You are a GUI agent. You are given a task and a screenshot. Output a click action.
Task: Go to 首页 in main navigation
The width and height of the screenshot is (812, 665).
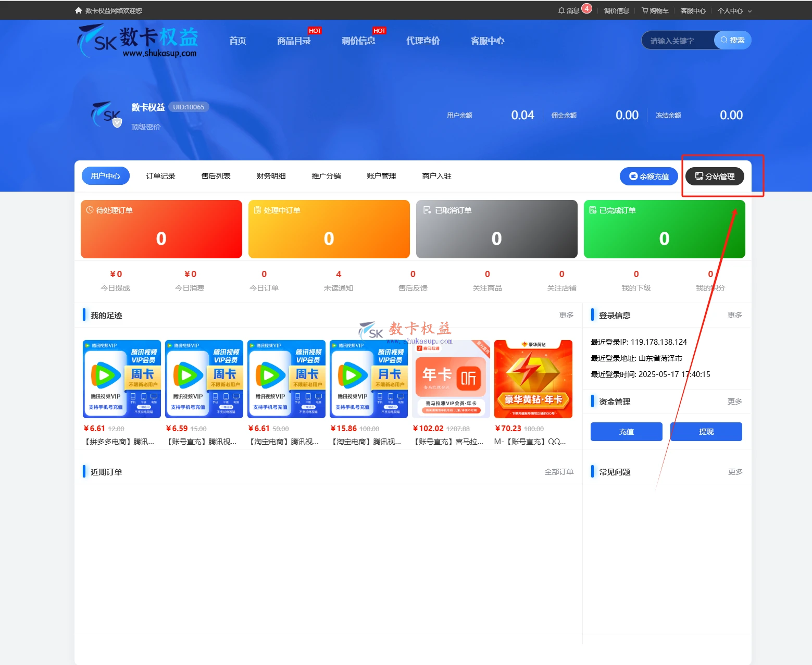tap(238, 41)
